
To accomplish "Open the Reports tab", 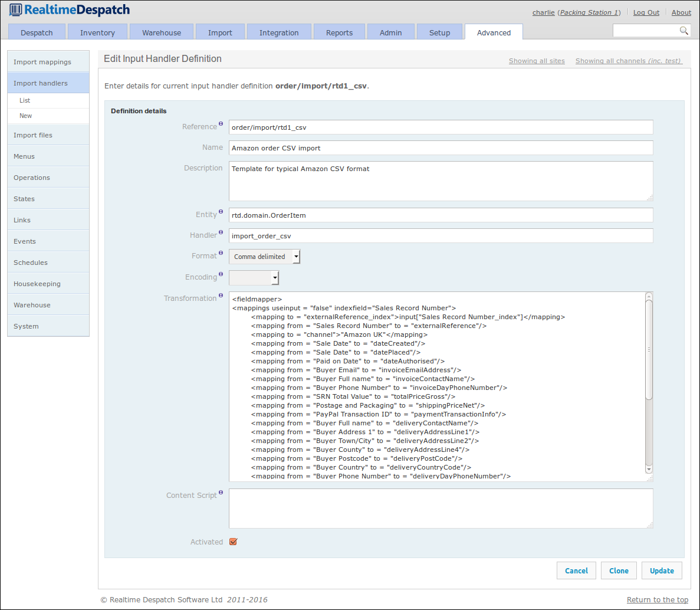I will [339, 32].
